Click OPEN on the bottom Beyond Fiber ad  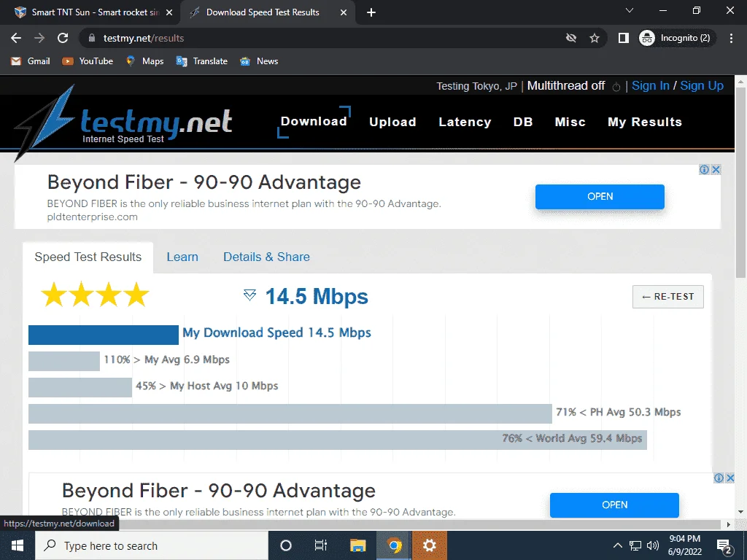pos(614,505)
